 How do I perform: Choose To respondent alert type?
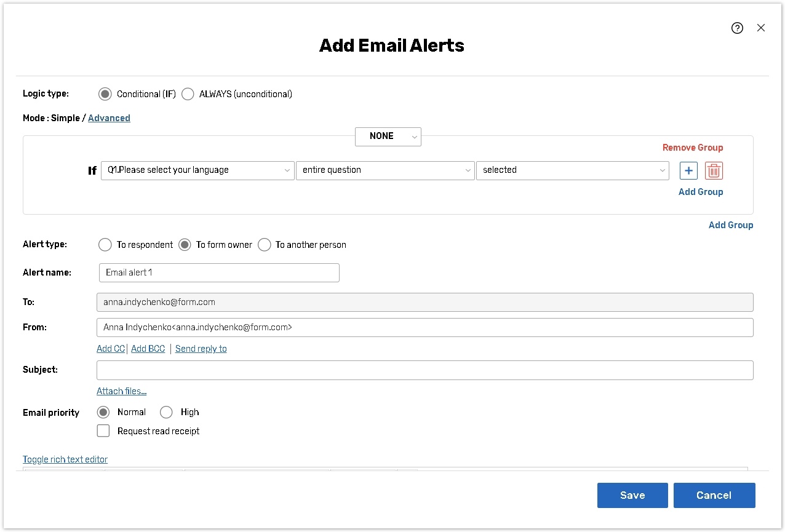[x=105, y=245]
